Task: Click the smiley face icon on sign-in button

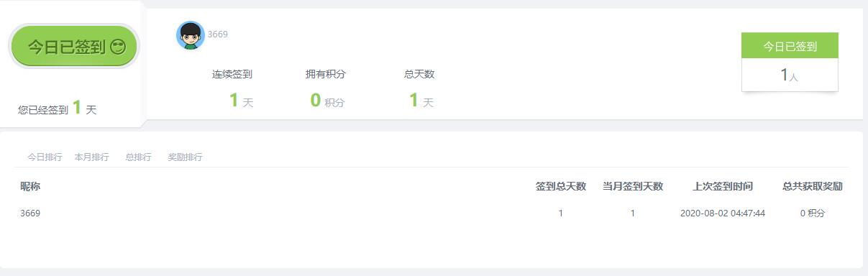Action: tap(118, 48)
